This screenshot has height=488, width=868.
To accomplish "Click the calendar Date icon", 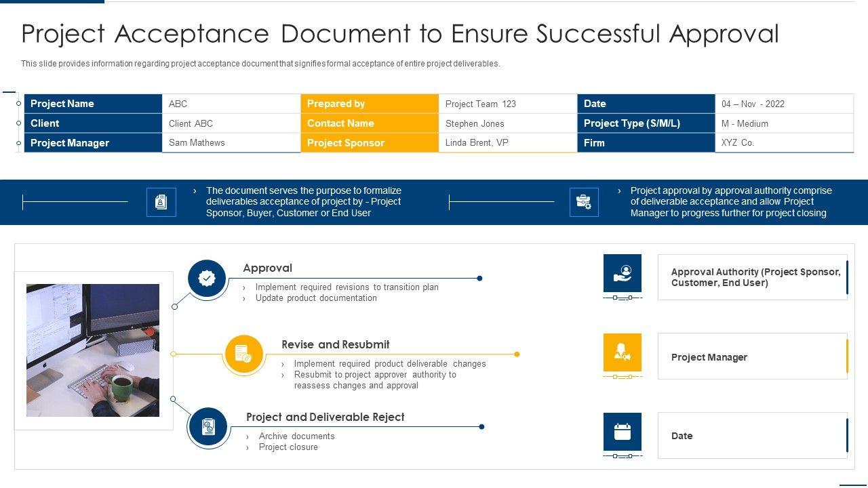I will 623,432.
